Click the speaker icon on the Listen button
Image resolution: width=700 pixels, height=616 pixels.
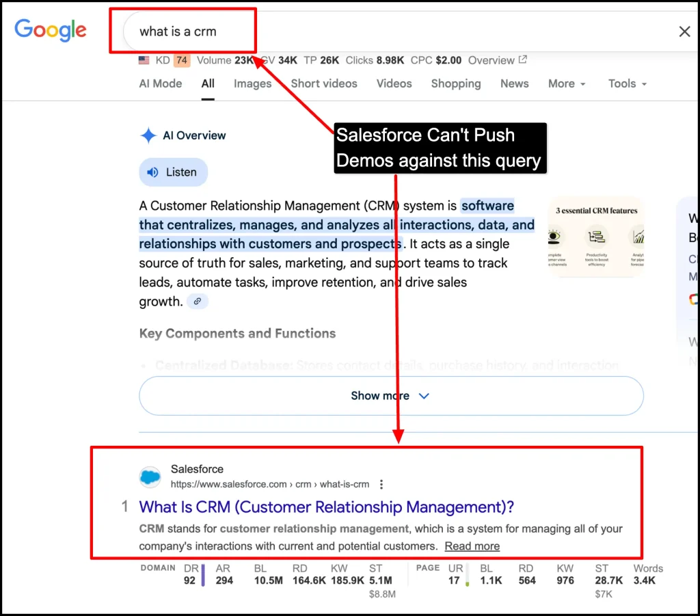pyautogui.click(x=153, y=172)
